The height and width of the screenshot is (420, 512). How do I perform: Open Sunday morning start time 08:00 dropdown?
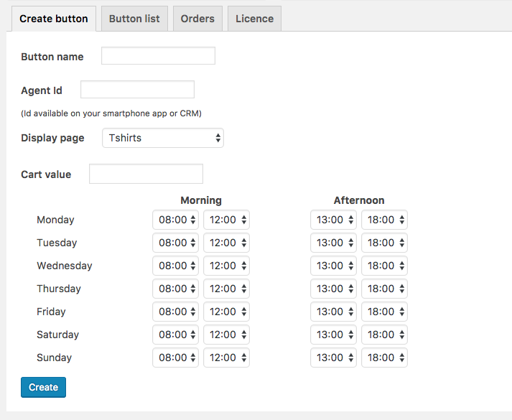pyautogui.click(x=176, y=358)
